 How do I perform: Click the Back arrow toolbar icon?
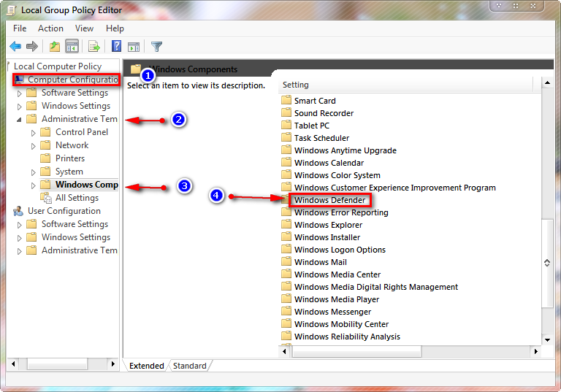tap(15, 47)
